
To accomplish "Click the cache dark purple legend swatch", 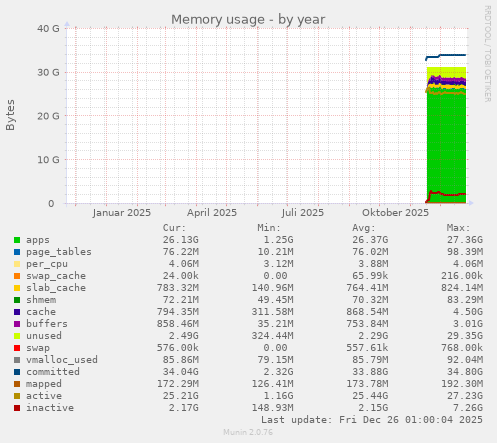I will pos(17,312).
